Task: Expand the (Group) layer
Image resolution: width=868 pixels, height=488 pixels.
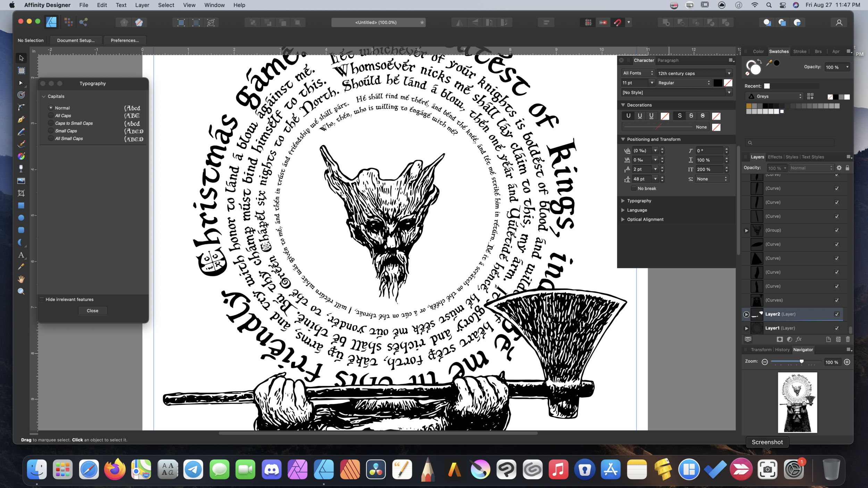Action: pos(746,230)
